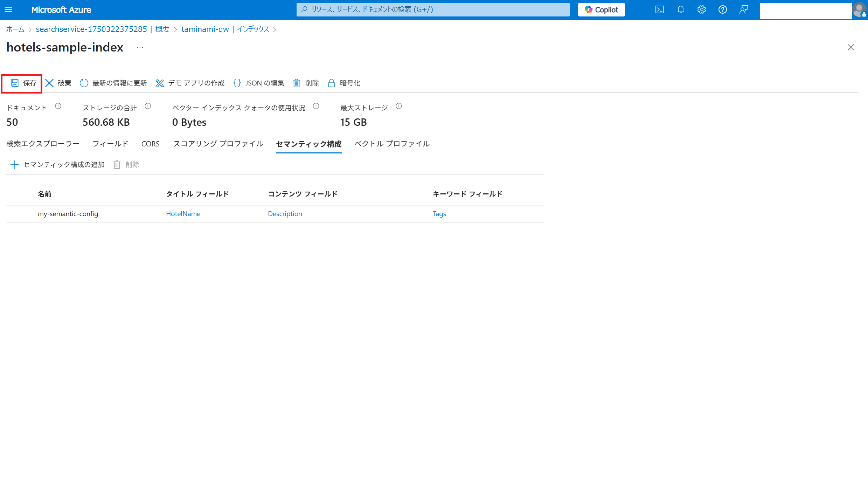Switch to the ベクトル プロファイル tab
The image size is (868, 495).
[391, 144]
